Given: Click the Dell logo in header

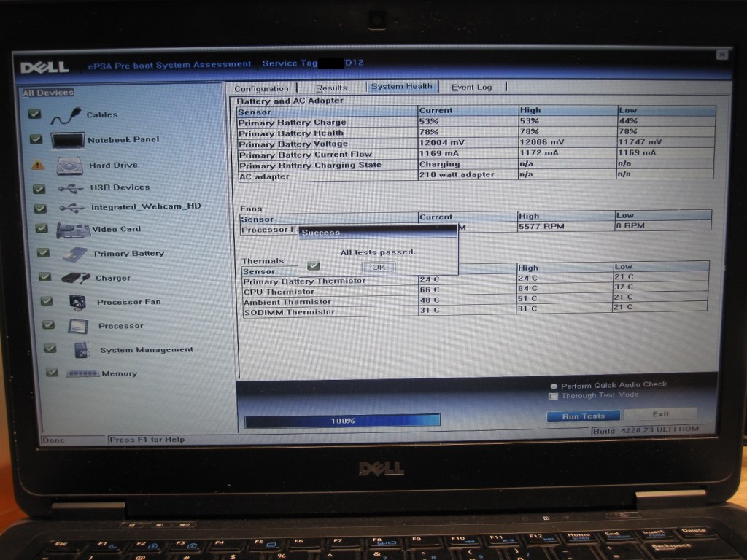Looking at the screenshot, I should [x=44, y=67].
